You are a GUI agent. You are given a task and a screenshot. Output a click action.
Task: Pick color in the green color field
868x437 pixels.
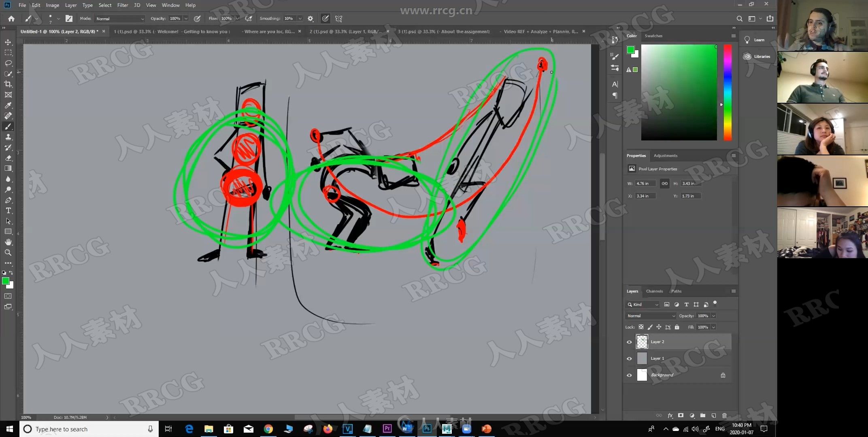(679, 93)
